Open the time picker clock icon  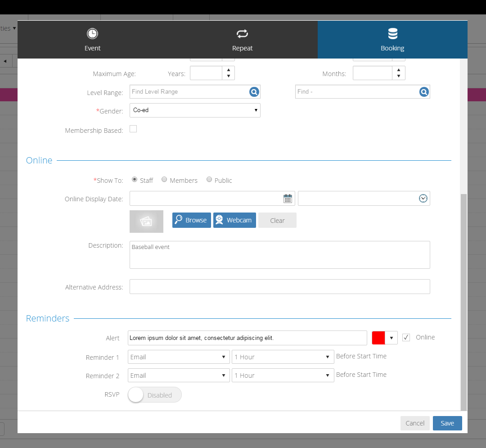[423, 199]
